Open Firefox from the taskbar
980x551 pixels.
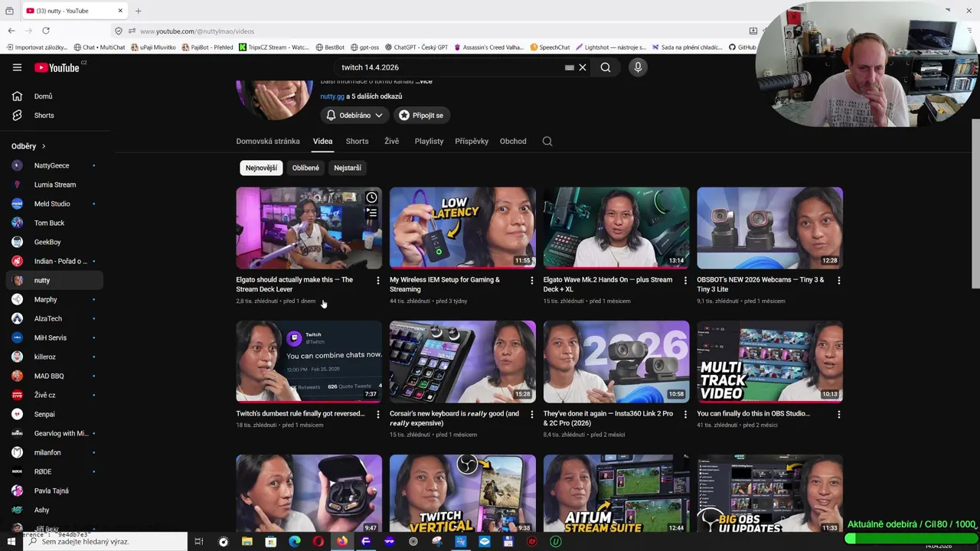[342, 542]
